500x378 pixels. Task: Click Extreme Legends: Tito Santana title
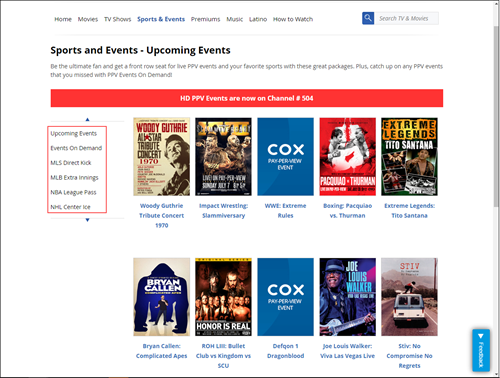(x=409, y=211)
